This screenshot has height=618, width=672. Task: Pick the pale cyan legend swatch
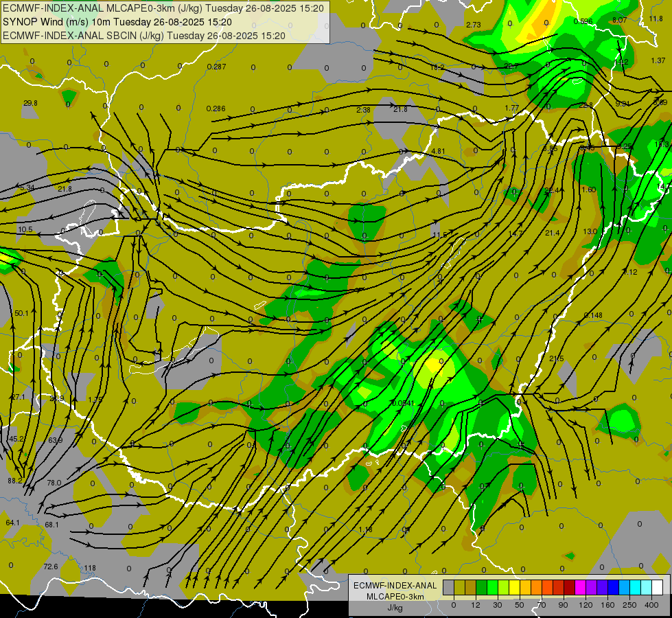[x=647, y=587]
